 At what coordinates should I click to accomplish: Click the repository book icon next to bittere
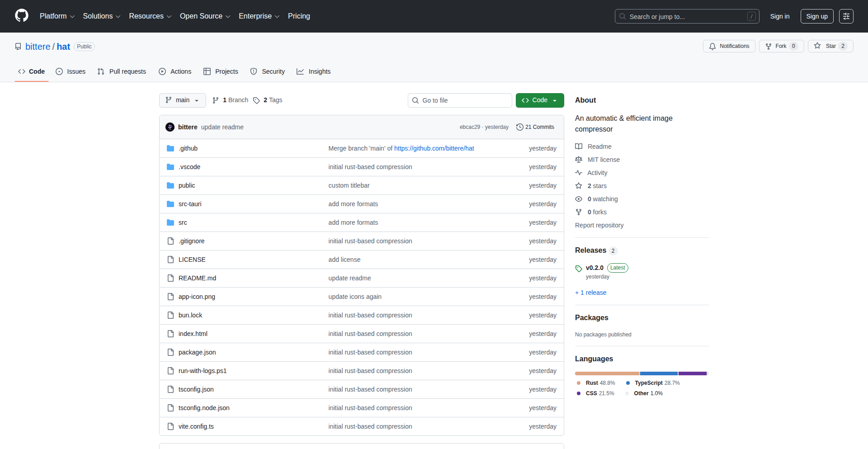(18, 46)
